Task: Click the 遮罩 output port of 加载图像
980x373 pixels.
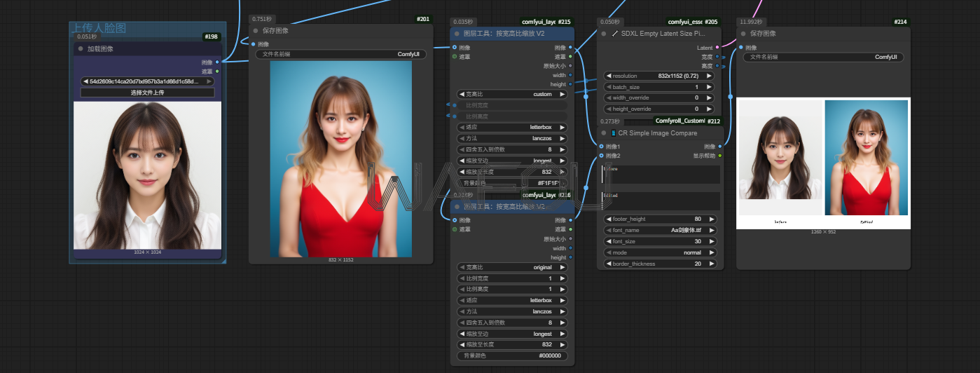Action: 217,71
